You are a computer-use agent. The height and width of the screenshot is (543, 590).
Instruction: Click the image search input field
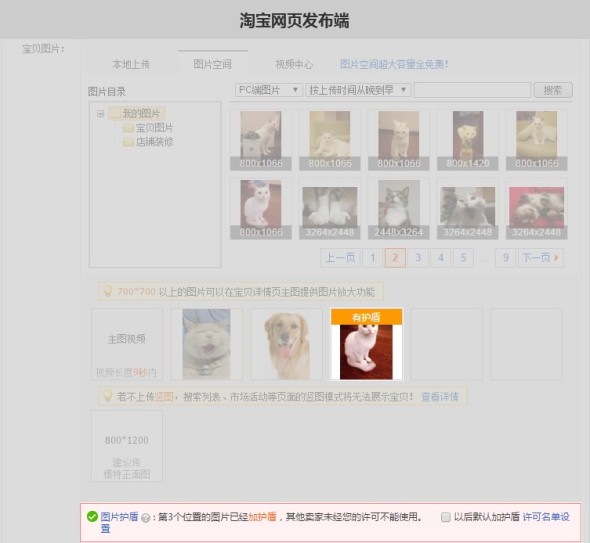472,90
